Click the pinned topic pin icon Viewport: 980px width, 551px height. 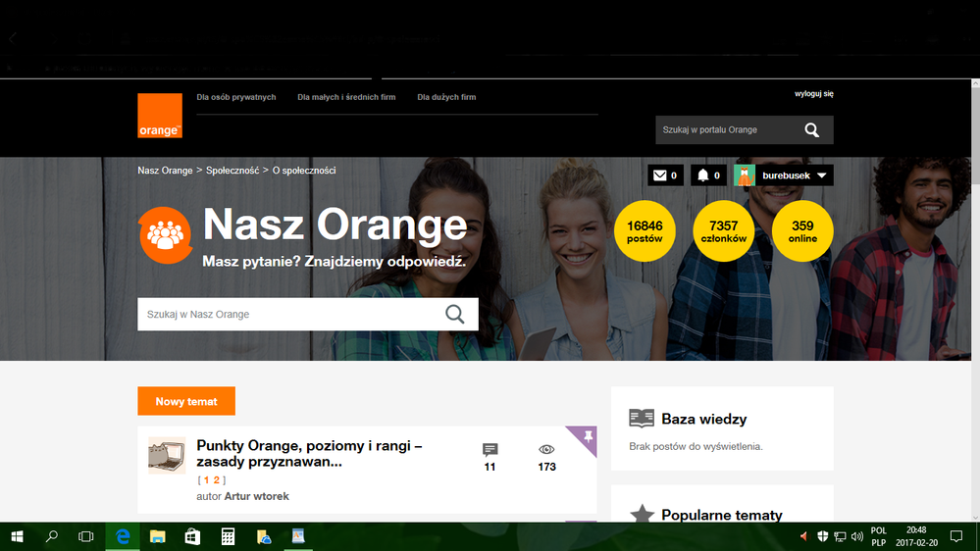(588, 436)
